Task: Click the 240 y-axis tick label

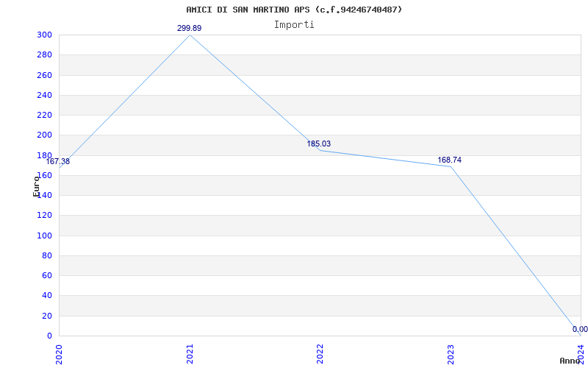Action: (x=44, y=95)
